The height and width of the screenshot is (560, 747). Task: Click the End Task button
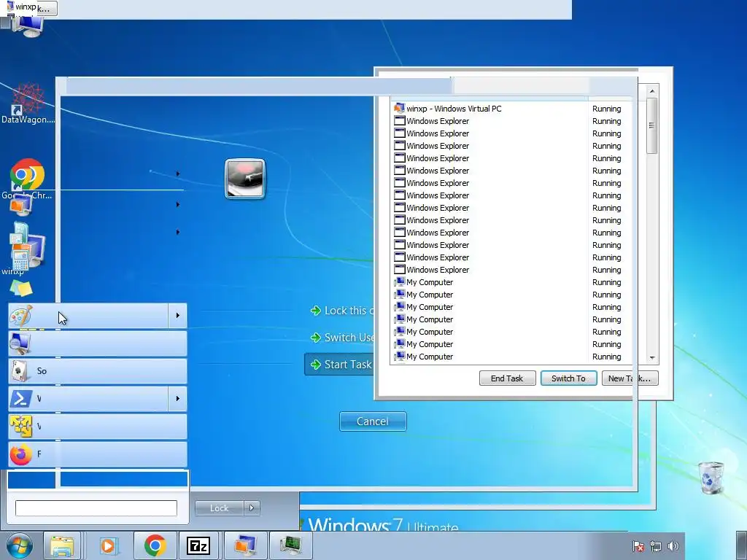pyautogui.click(x=508, y=378)
